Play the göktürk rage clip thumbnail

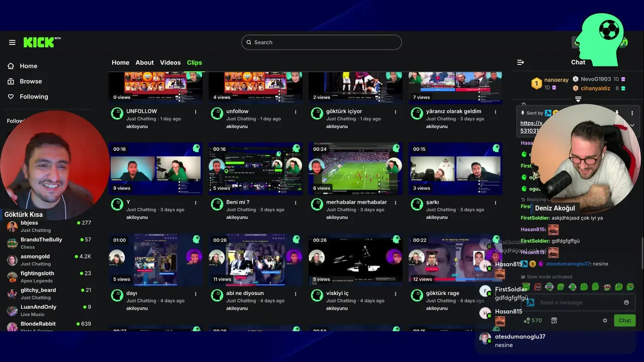(455, 259)
